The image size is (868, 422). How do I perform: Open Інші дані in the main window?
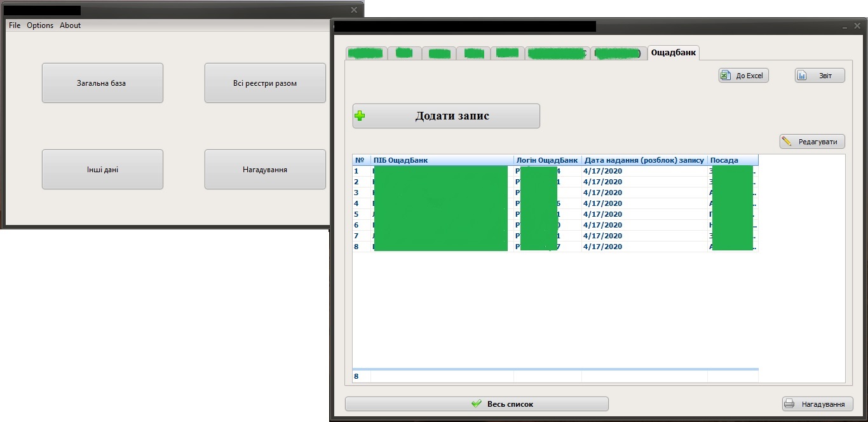coord(102,169)
